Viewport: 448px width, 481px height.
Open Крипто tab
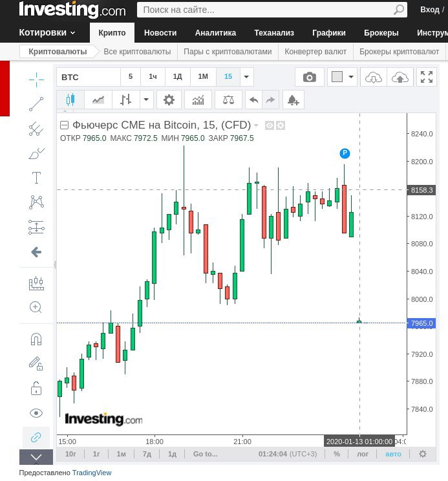tap(112, 32)
